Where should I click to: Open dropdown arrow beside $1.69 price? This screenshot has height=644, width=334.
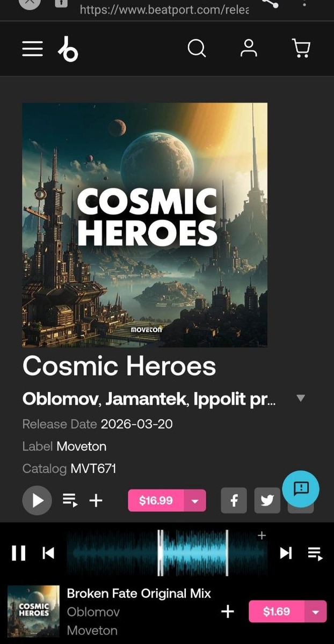coord(316,612)
